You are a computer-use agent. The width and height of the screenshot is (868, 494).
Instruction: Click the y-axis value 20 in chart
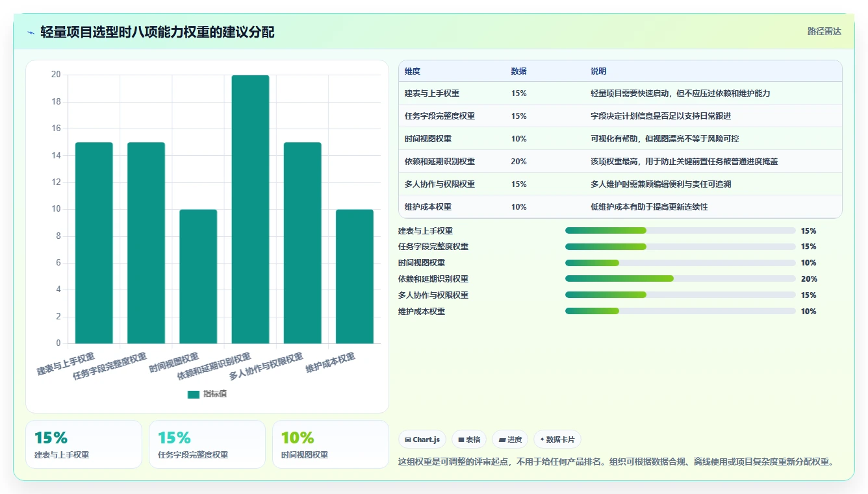pos(56,75)
